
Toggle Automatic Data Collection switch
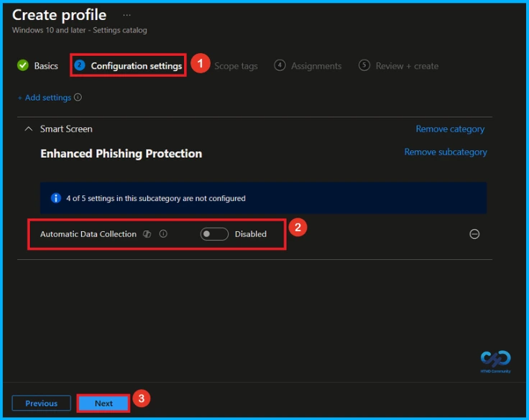(x=214, y=234)
